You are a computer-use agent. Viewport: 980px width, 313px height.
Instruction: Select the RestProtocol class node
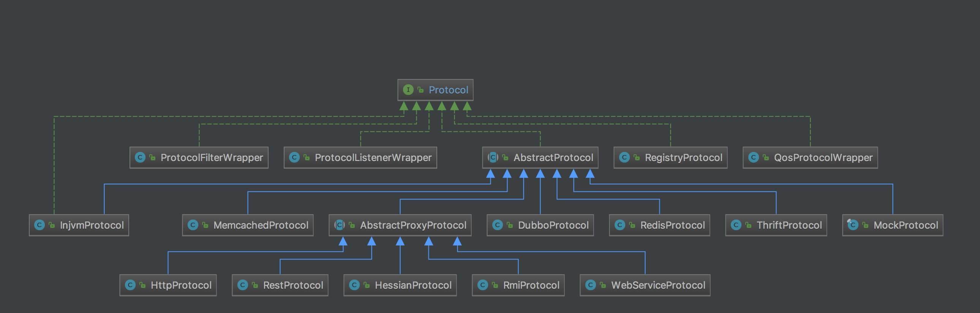(x=280, y=285)
